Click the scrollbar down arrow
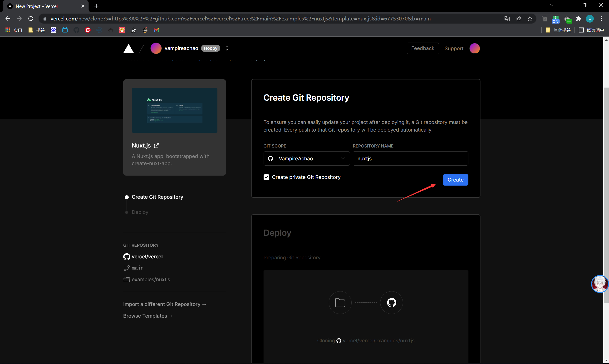This screenshot has height=364, width=609. [606, 361]
